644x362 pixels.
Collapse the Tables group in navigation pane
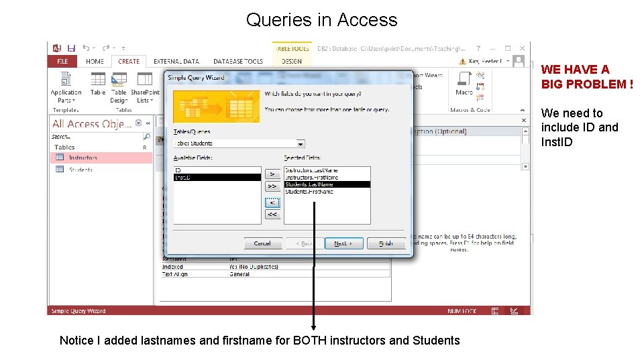145,147
